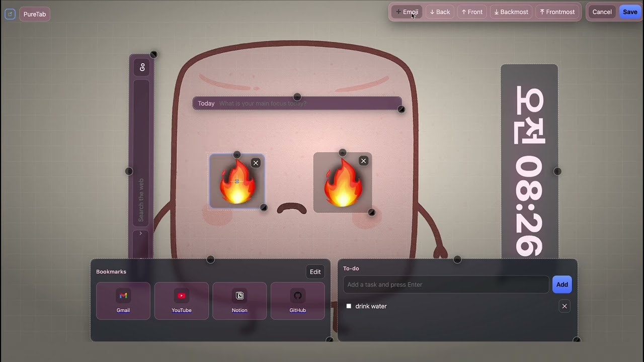Image resolution: width=644 pixels, height=362 pixels.
Task: Open the PureTab label button
Action: 35,14
